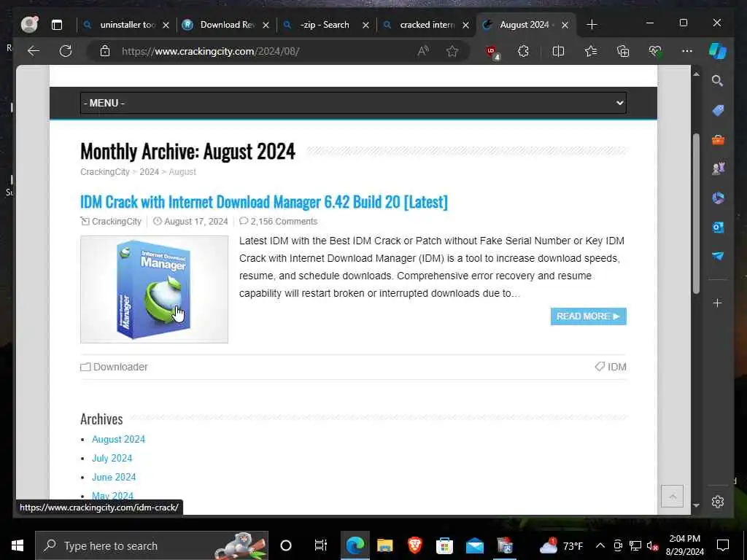
Task: Click the scrollbar down arrow
Action: pyautogui.click(x=696, y=505)
